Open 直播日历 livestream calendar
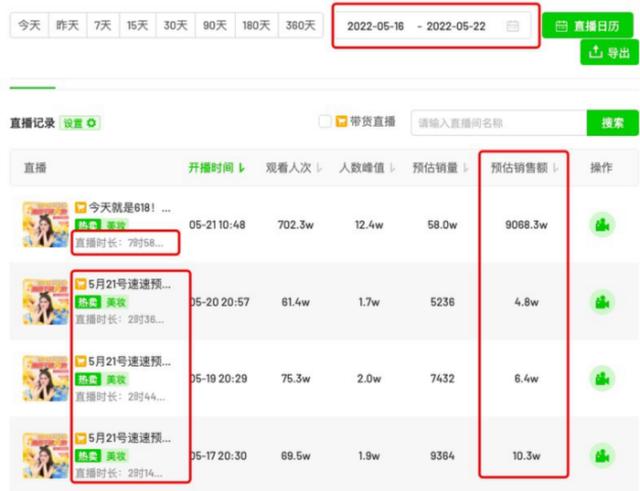 (x=588, y=27)
